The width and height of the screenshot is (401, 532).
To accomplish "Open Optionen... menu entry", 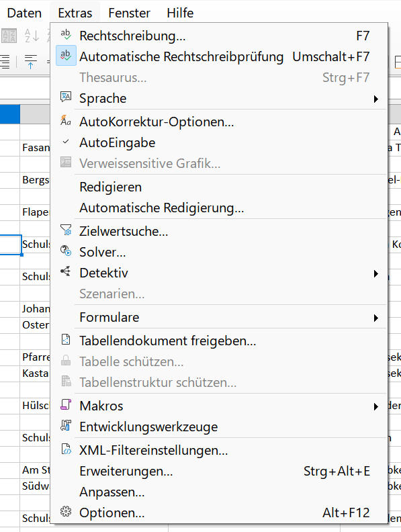I will tap(219, 513).
